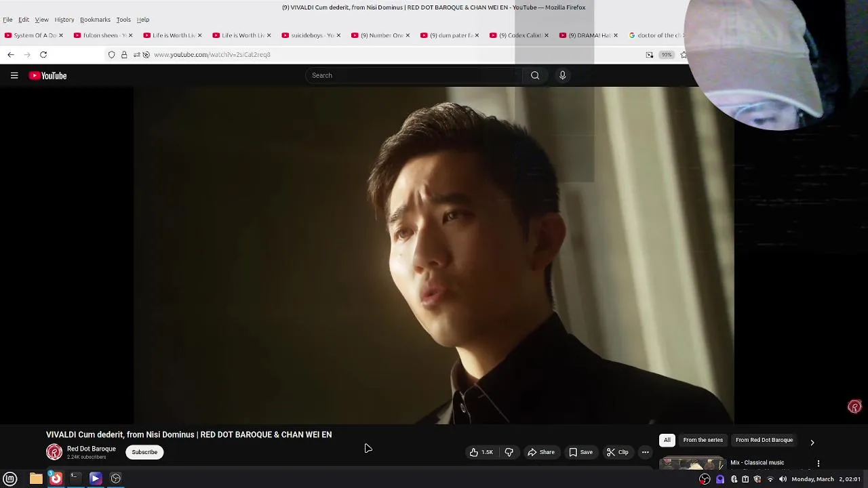Open the clock showing Monday, March 2
This screenshot has height=488, width=868.
[x=825, y=479]
